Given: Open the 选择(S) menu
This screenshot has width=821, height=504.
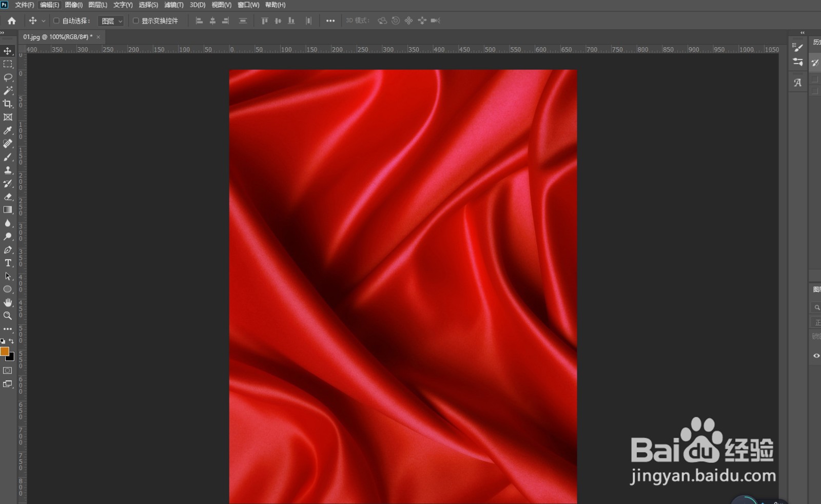Looking at the screenshot, I should coord(148,5).
